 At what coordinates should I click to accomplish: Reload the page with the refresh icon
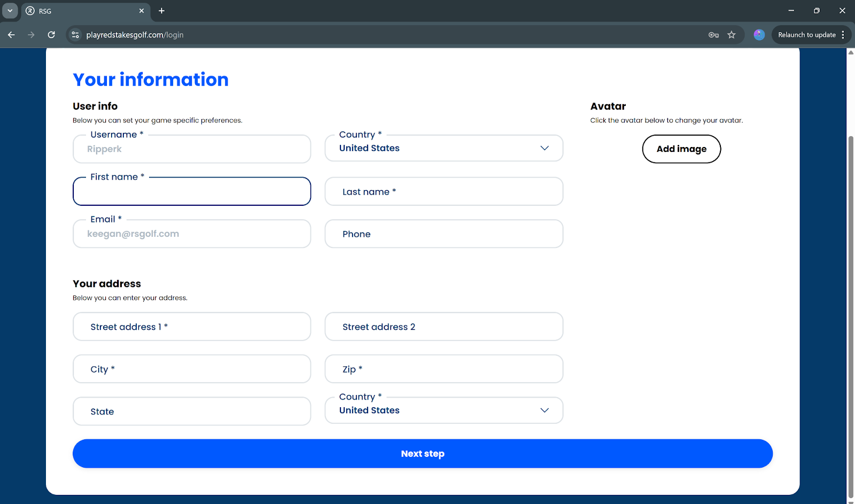coord(51,35)
